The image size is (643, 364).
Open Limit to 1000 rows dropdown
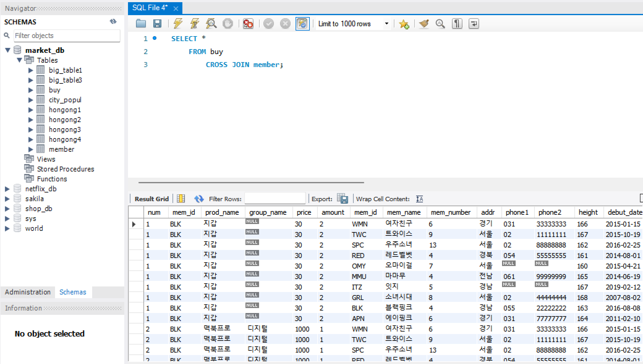pos(386,23)
